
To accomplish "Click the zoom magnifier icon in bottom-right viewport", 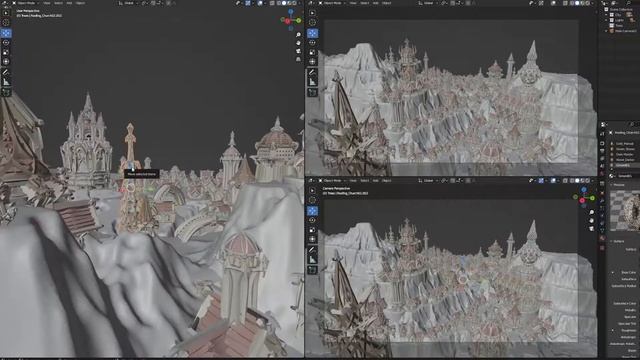I will [591, 212].
